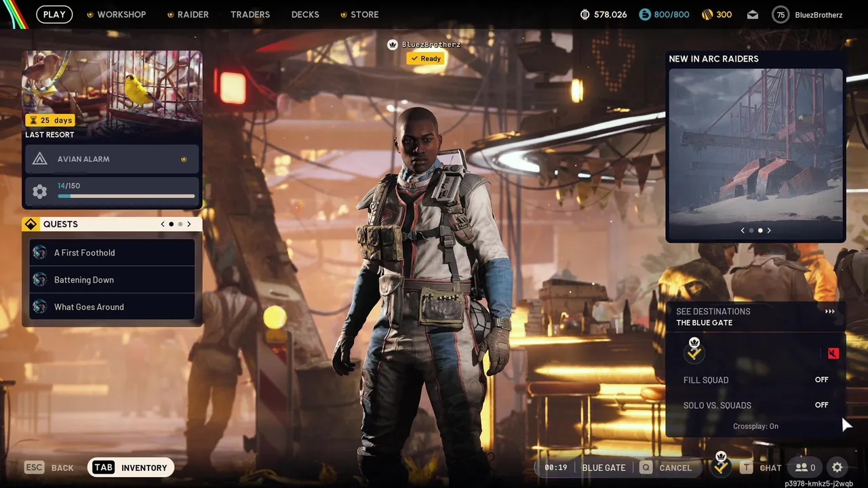Toggle the red muted microphone icon
Screen dimensions: 868x488
(833, 353)
